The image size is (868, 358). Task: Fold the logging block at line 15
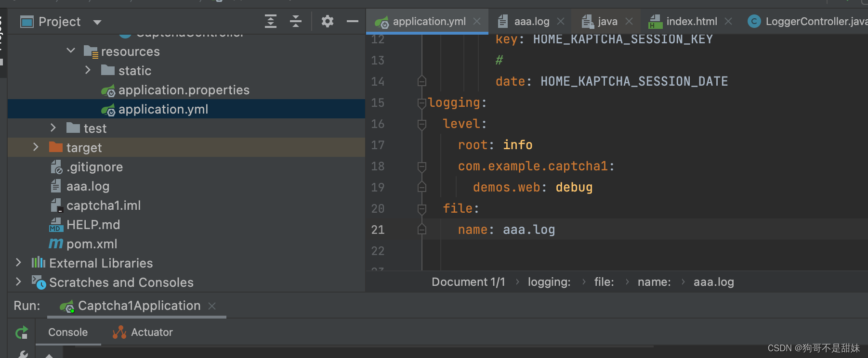422,102
